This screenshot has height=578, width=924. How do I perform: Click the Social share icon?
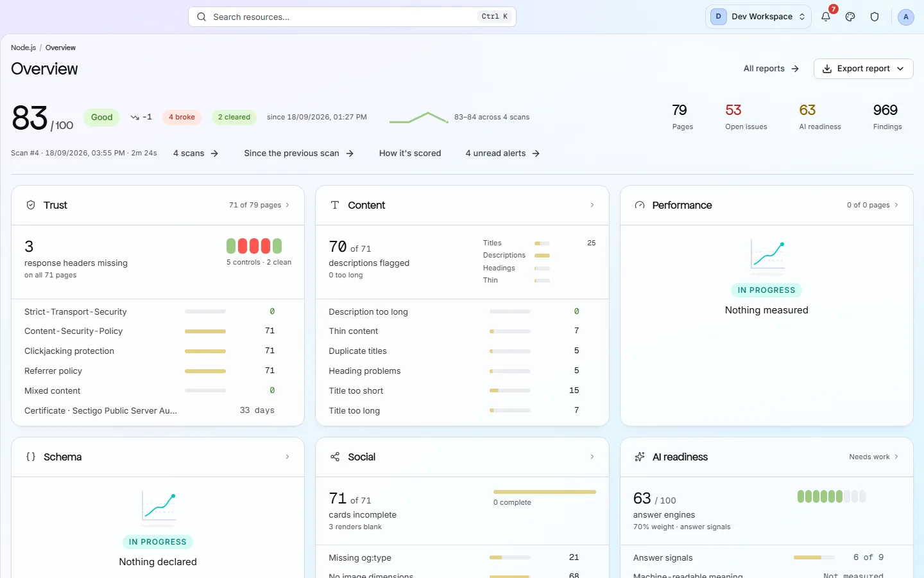[335, 457]
